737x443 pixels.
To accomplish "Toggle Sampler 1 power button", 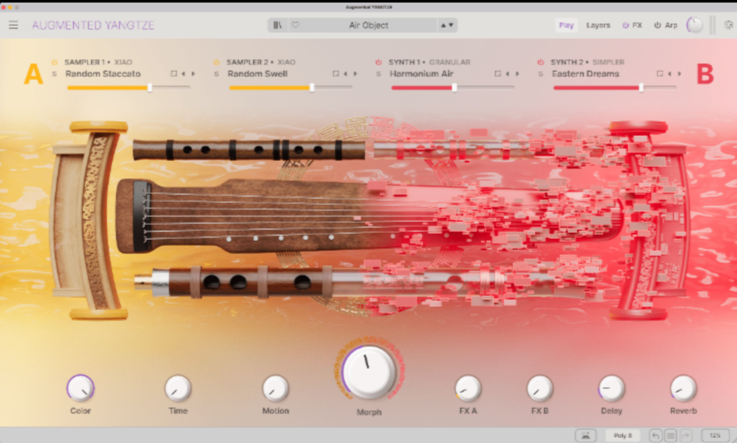I will pos(55,62).
